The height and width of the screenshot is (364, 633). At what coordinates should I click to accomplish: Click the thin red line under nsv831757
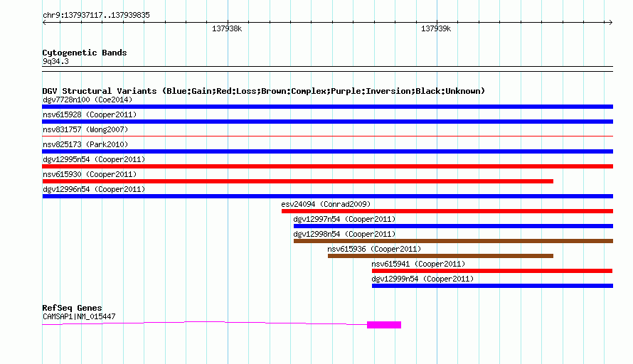click(327, 136)
